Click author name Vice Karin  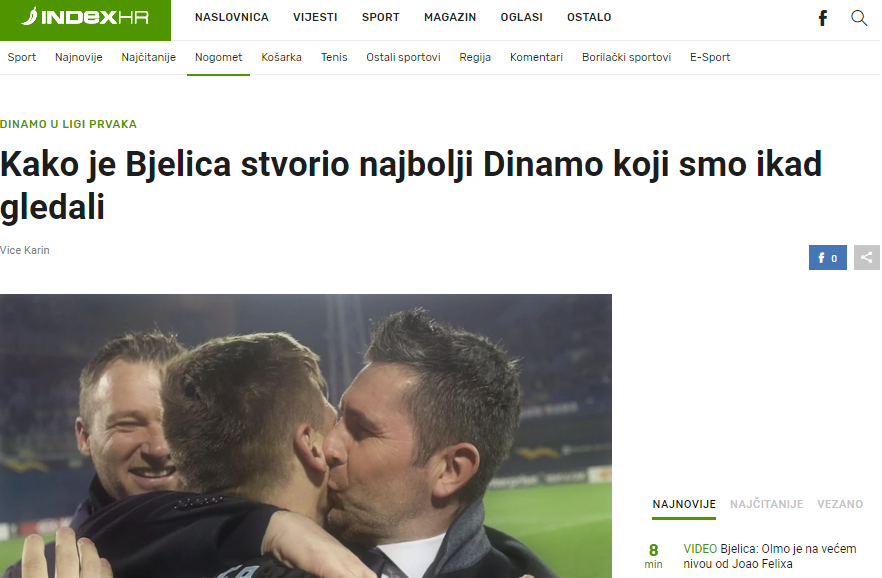[x=25, y=250]
